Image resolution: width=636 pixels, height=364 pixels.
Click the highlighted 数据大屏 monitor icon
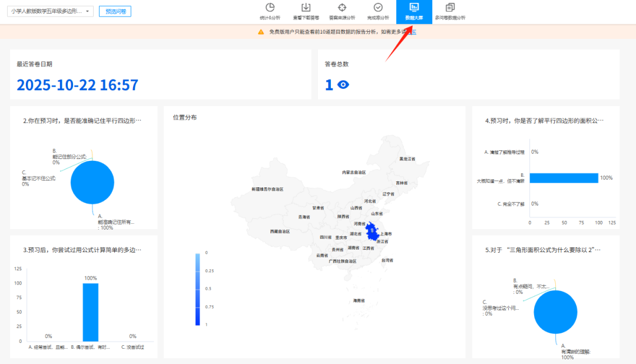point(414,8)
